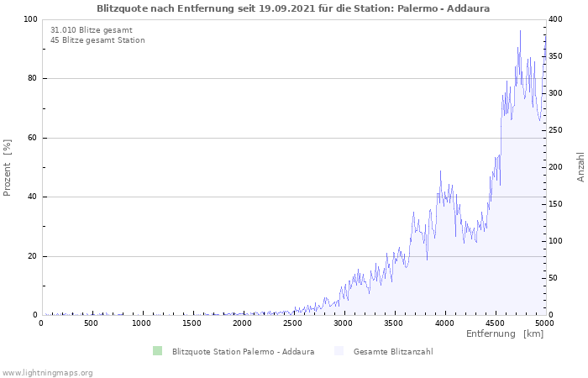The image size is (588, 378).
Task: Select the 'Gesamte Blitzanzahl' legend label
Action: (x=393, y=351)
